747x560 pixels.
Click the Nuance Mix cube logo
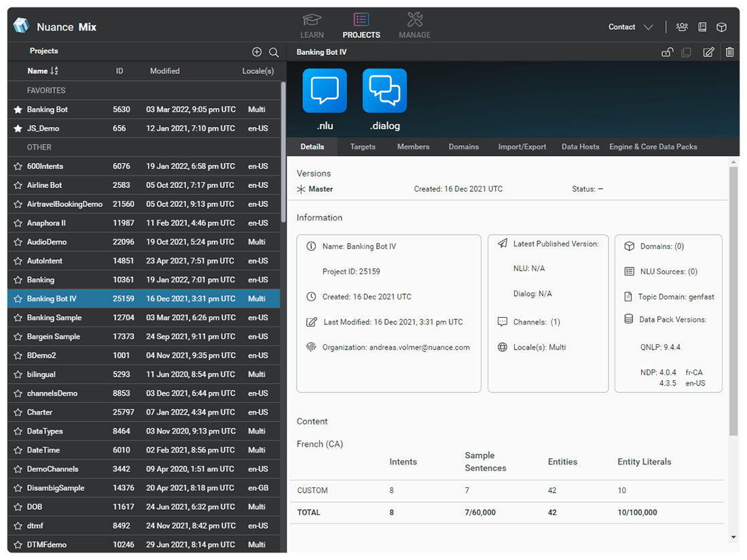pyautogui.click(x=21, y=25)
